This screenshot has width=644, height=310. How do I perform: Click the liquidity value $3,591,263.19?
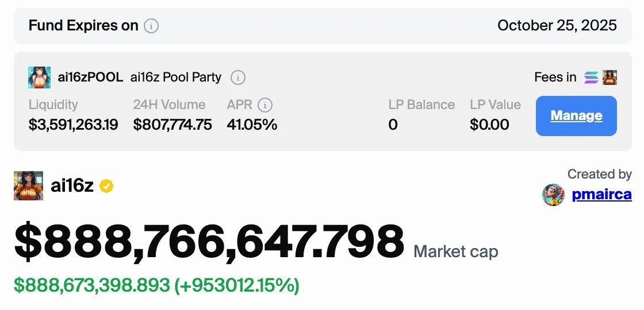point(74,125)
